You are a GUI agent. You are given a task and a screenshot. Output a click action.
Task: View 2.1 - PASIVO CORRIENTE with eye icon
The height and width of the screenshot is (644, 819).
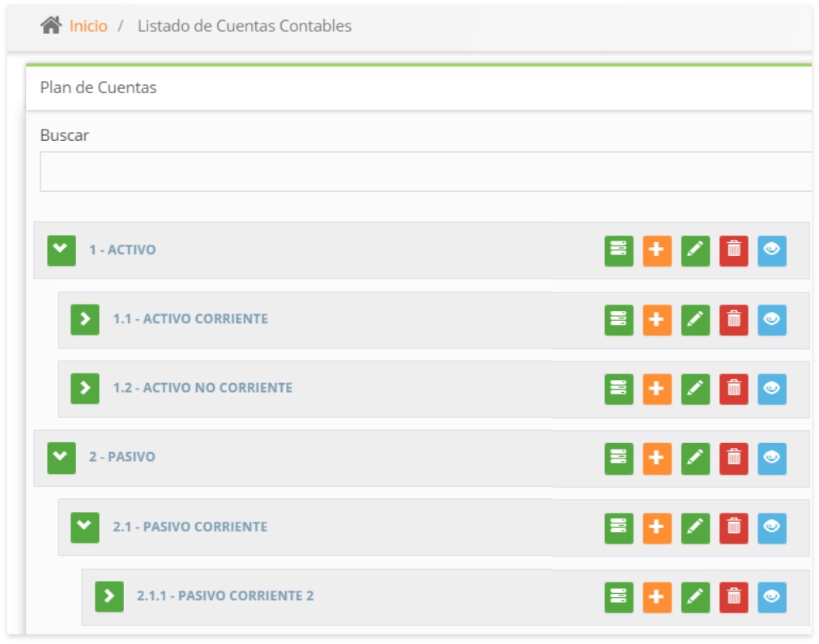(x=772, y=528)
